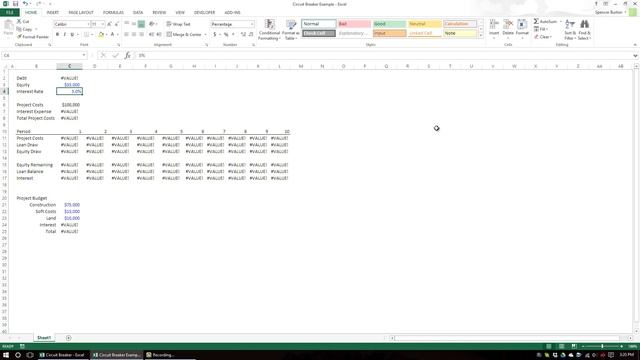Apply the Good cell style

[x=389, y=24]
